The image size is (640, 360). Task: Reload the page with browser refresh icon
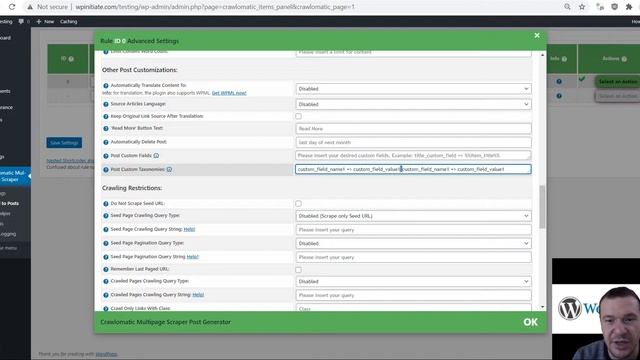[x=12, y=7]
